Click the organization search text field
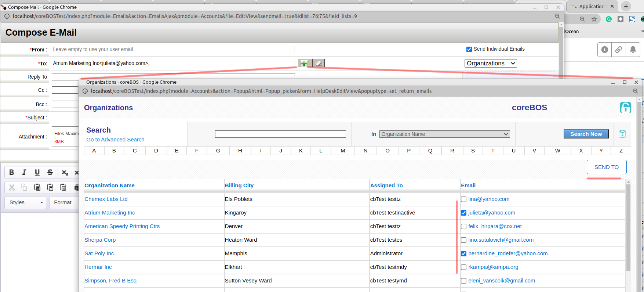Viewport: 644px width, 292px height. pyautogui.click(x=280, y=134)
